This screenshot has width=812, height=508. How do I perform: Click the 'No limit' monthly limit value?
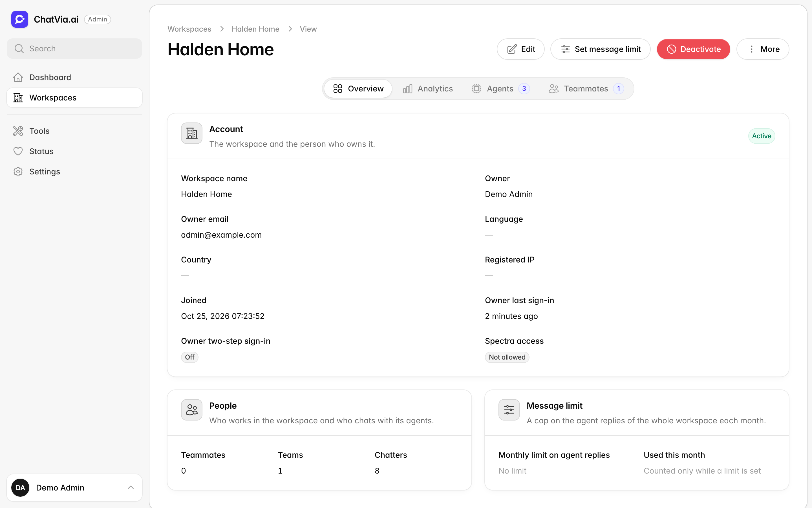(512, 471)
